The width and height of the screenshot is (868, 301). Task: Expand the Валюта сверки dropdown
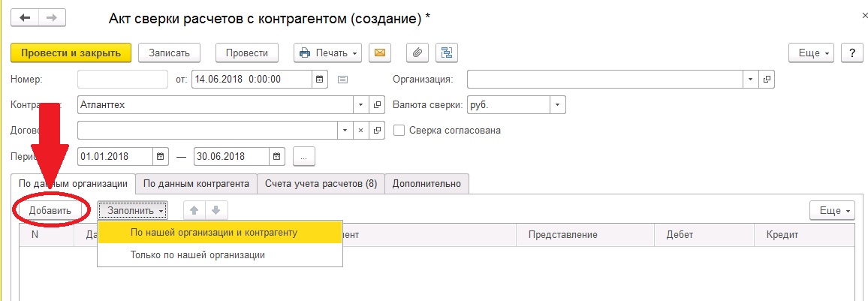(557, 105)
